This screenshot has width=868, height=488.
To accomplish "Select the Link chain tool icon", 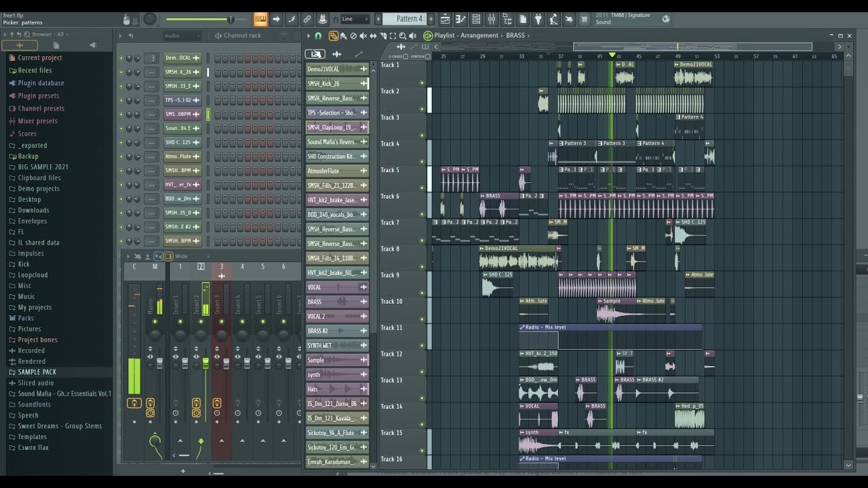I will coord(307,19).
